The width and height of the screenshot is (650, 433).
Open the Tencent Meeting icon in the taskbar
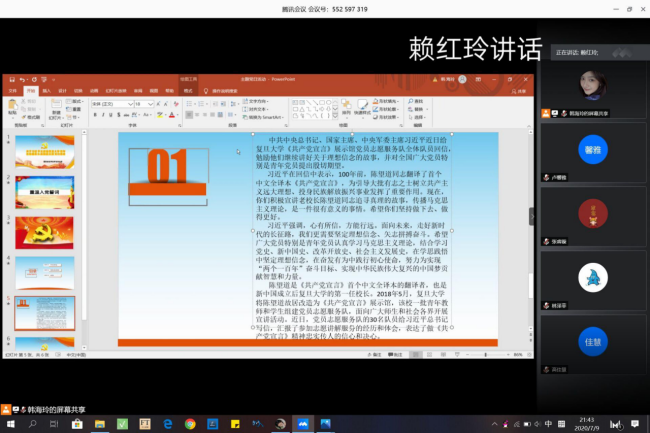(303, 425)
